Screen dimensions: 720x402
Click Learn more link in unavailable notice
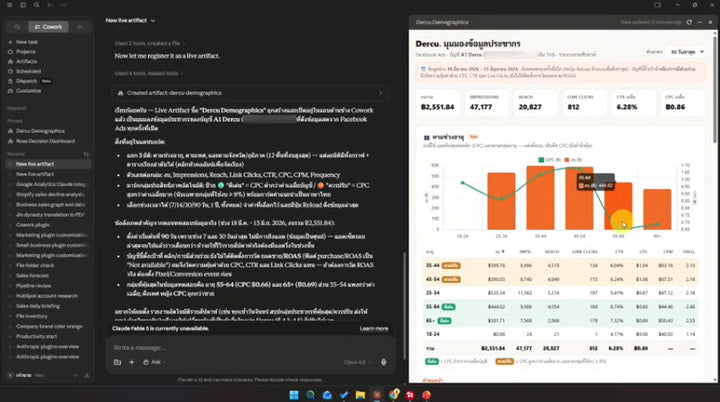click(x=373, y=328)
